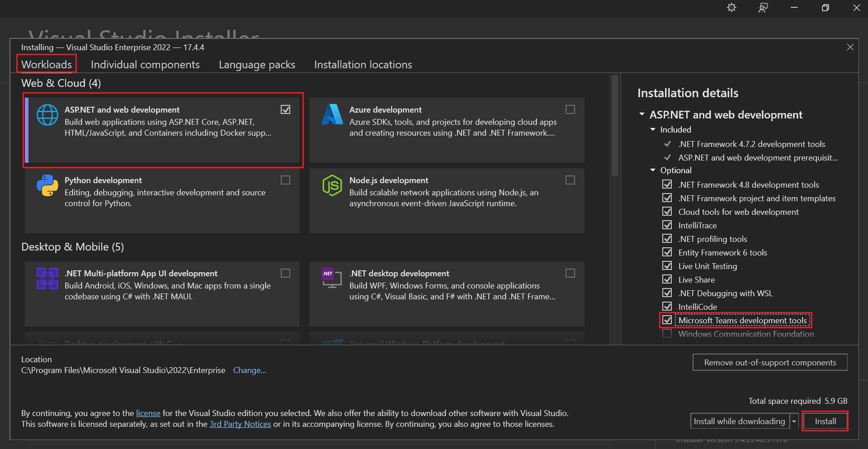Image resolution: width=868 pixels, height=449 pixels.
Task: Uncheck IntelliTrace optional component
Action: pyautogui.click(x=667, y=225)
